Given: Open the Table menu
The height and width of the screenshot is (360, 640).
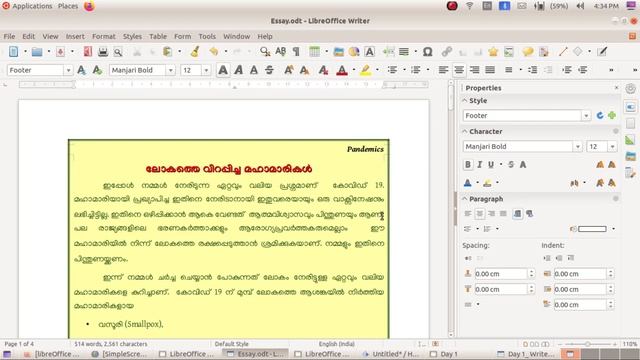Looking at the screenshot, I should pyautogui.click(x=158, y=36).
